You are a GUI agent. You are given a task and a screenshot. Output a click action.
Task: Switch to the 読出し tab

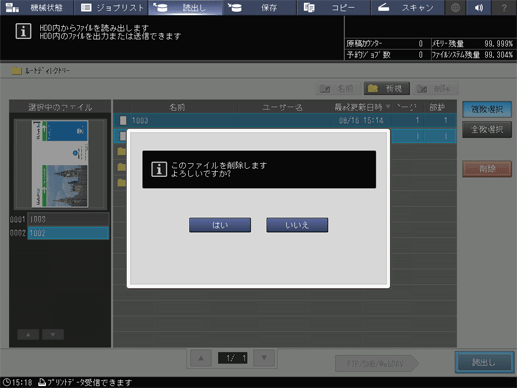click(185, 7)
